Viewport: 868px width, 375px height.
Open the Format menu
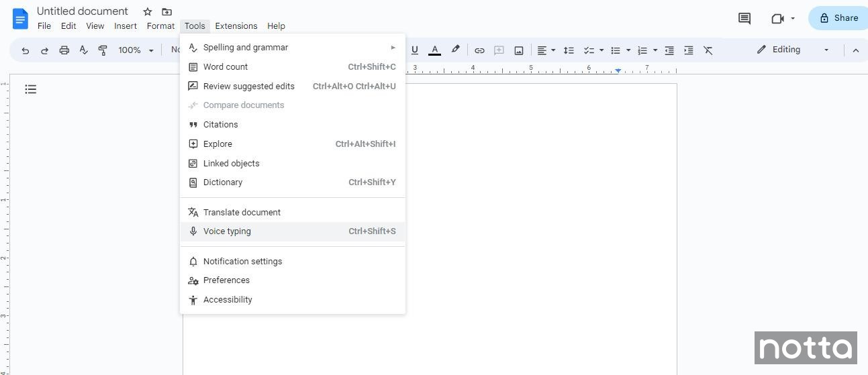point(160,26)
